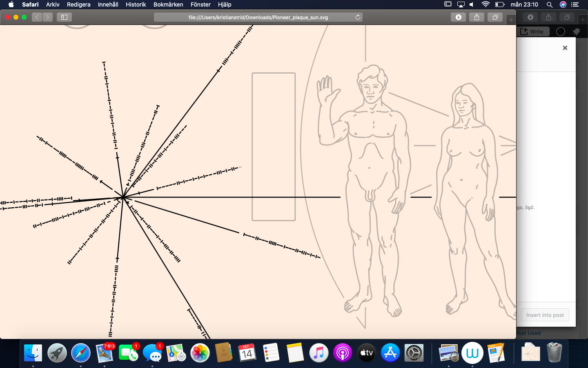Screen dimensions: 588x368
Task: Open System Preferences from the Dock
Action: tap(414, 353)
